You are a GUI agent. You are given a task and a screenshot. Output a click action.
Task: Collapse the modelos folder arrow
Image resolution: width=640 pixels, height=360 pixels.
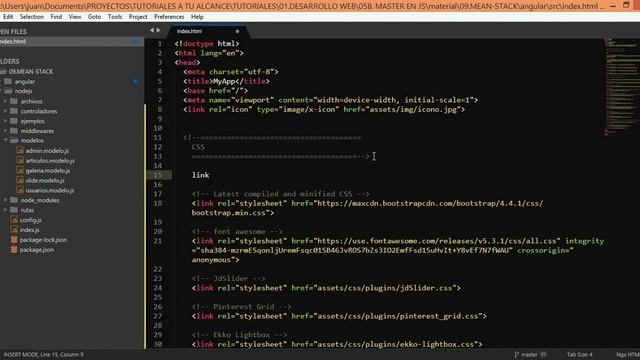pyautogui.click(x=5, y=140)
